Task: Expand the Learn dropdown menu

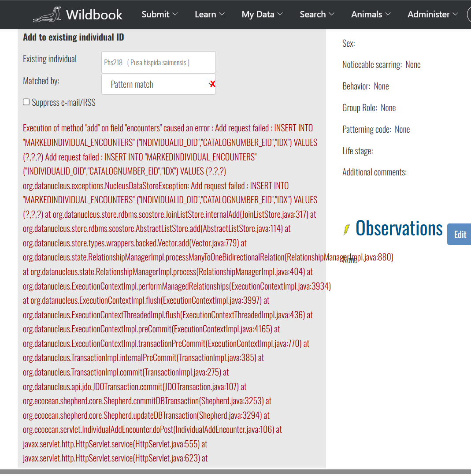Action: pyautogui.click(x=209, y=15)
